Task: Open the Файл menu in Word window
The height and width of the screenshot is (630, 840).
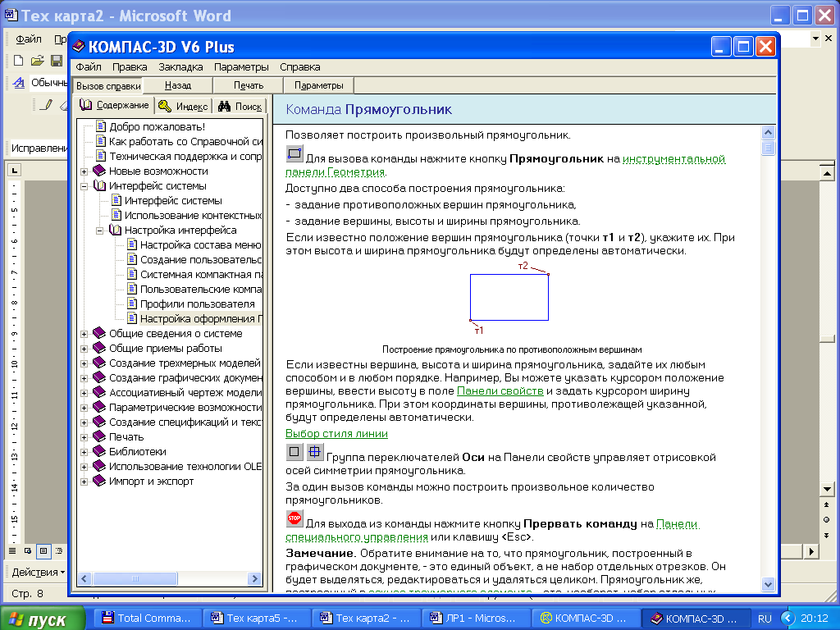Action: pyautogui.click(x=29, y=39)
